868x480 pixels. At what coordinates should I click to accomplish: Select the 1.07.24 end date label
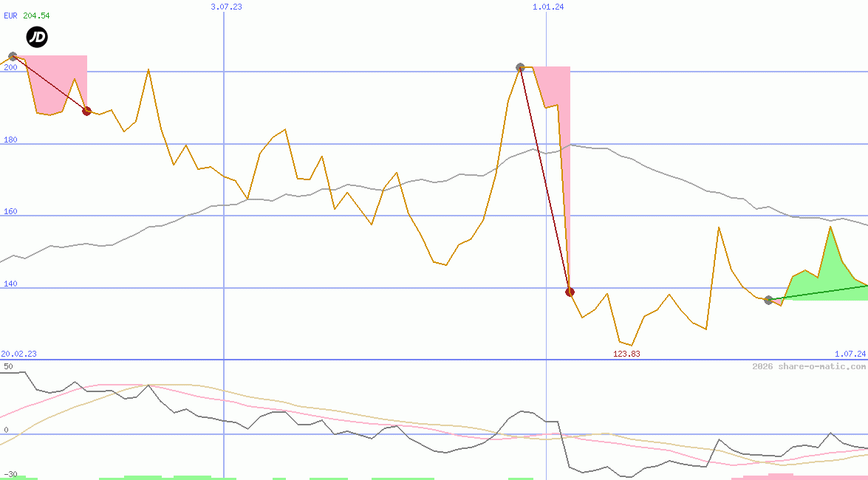(x=850, y=354)
